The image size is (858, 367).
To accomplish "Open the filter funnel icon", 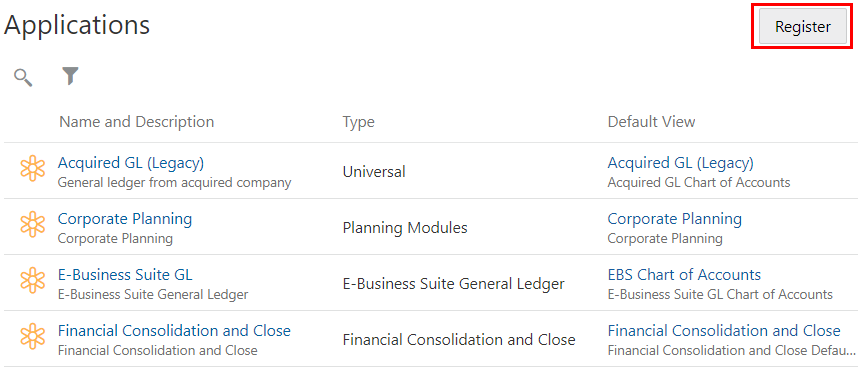I will (70, 76).
